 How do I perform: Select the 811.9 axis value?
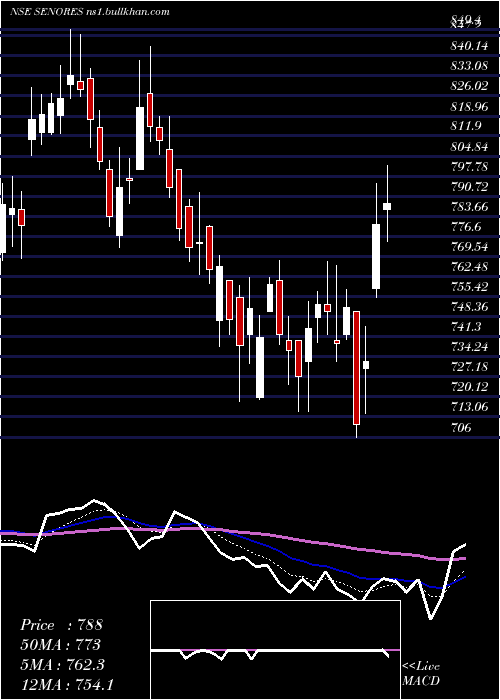click(466, 126)
